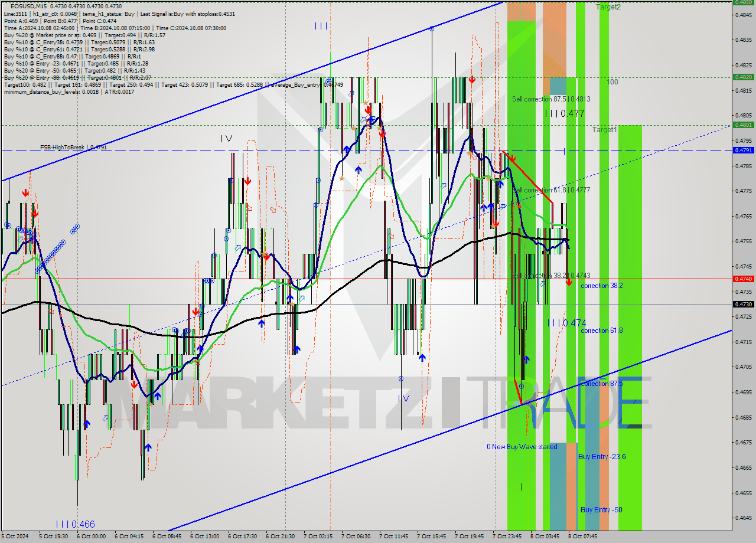Click the blue correction 61.8 label

pyautogui.click(x=601, y=331)
